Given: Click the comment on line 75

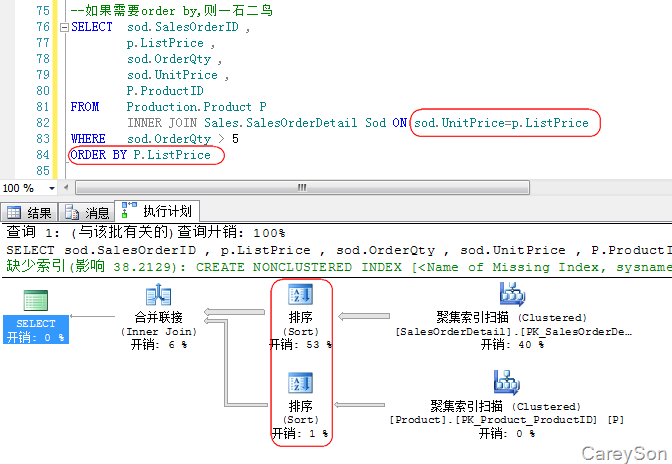Looking at the screenshot, I should pos(172,11).
